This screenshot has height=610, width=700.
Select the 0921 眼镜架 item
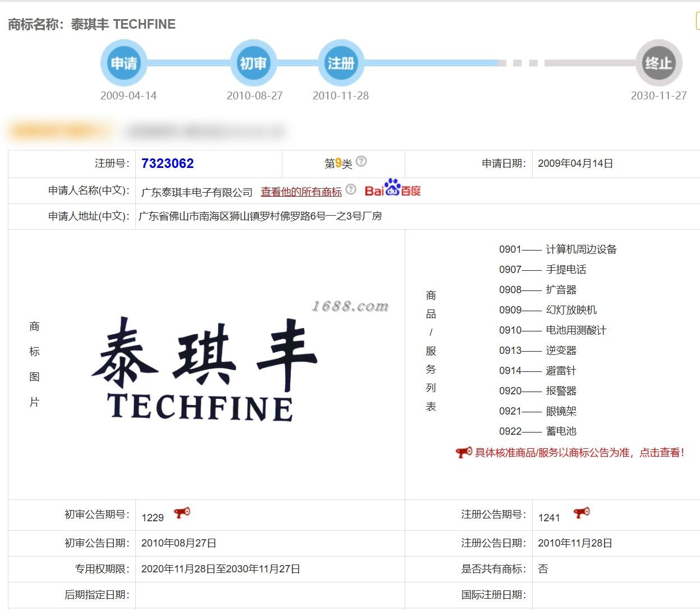click(x=538, y=411)
